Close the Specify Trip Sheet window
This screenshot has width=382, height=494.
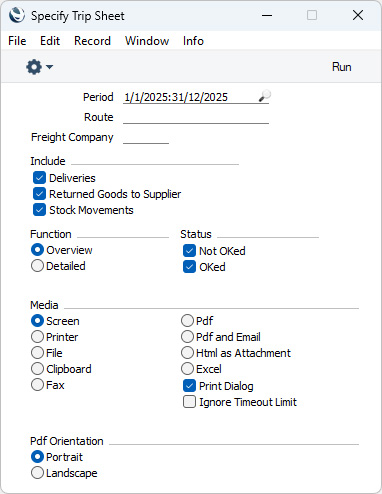pyautogui.click(x=358, y=15)
